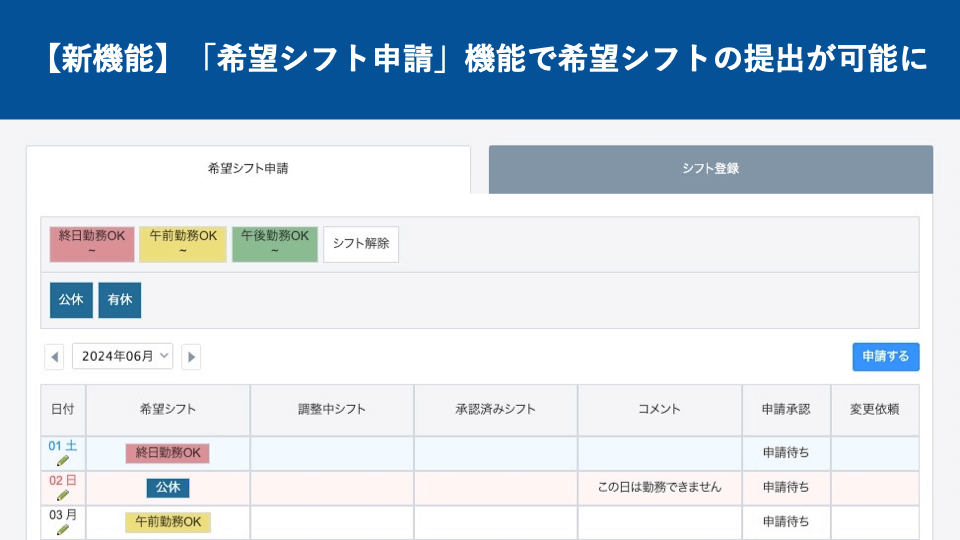
Task: Edit the 02 日 row pencil icon
Action: (62, 495)
